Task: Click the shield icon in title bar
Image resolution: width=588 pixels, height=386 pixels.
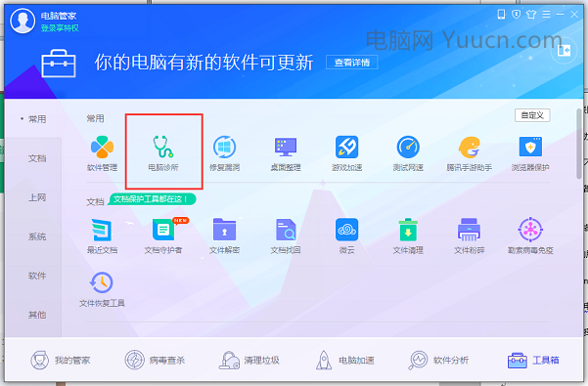Action: click(x=517, y=15)
